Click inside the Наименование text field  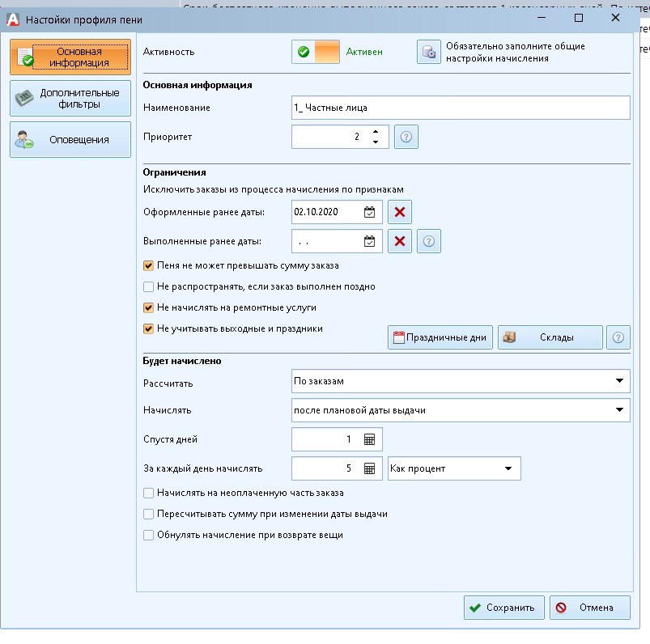(460, 108)
